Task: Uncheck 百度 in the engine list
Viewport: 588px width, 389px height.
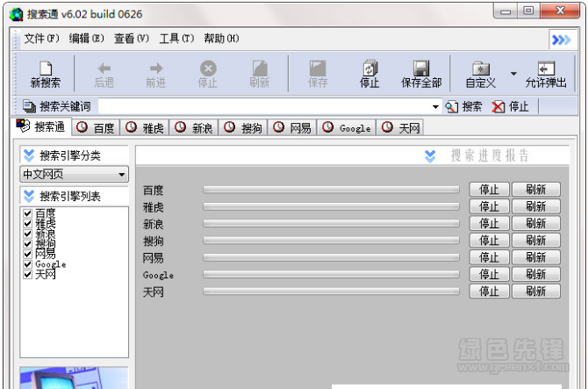Action: (x=28, y=213)
